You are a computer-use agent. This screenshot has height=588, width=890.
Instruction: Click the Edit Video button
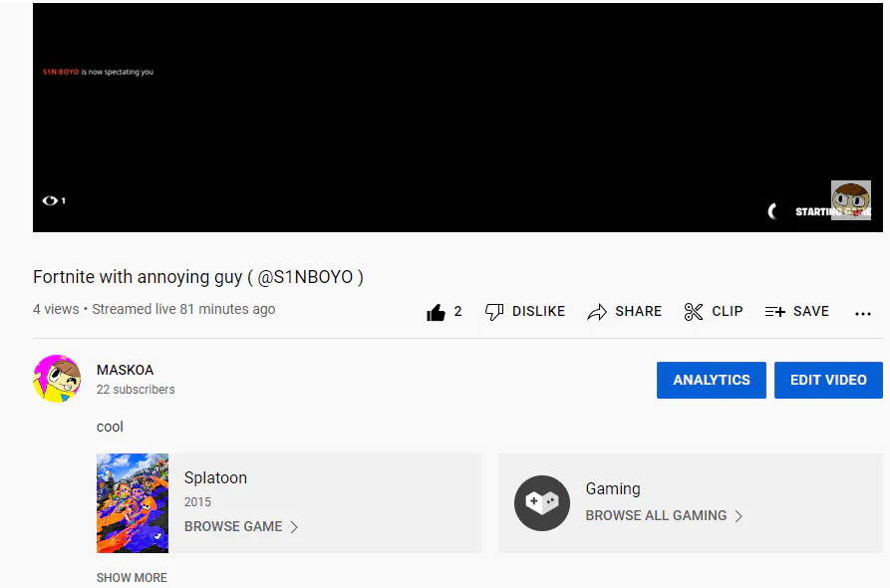tap(828, 380)
